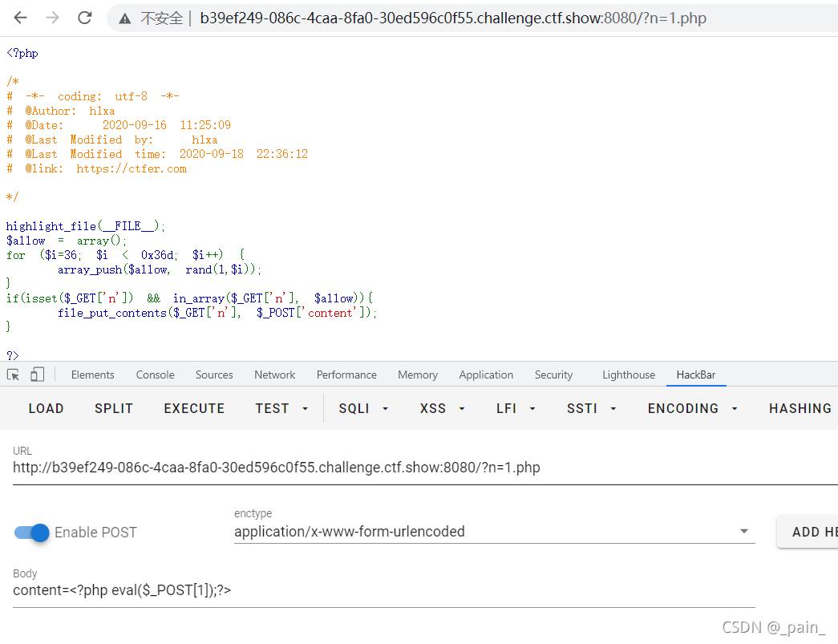
Task: Click into the HackBar URL field
Action: 425,468
